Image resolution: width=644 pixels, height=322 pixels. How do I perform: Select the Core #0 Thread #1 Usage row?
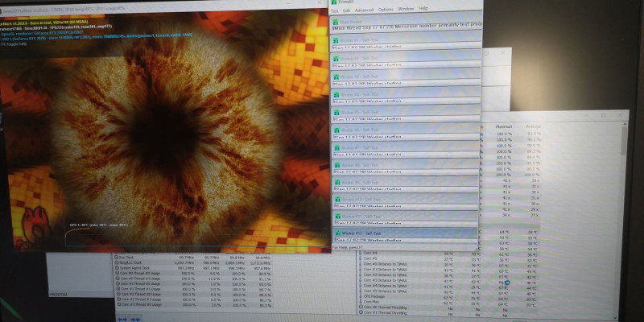194,279
